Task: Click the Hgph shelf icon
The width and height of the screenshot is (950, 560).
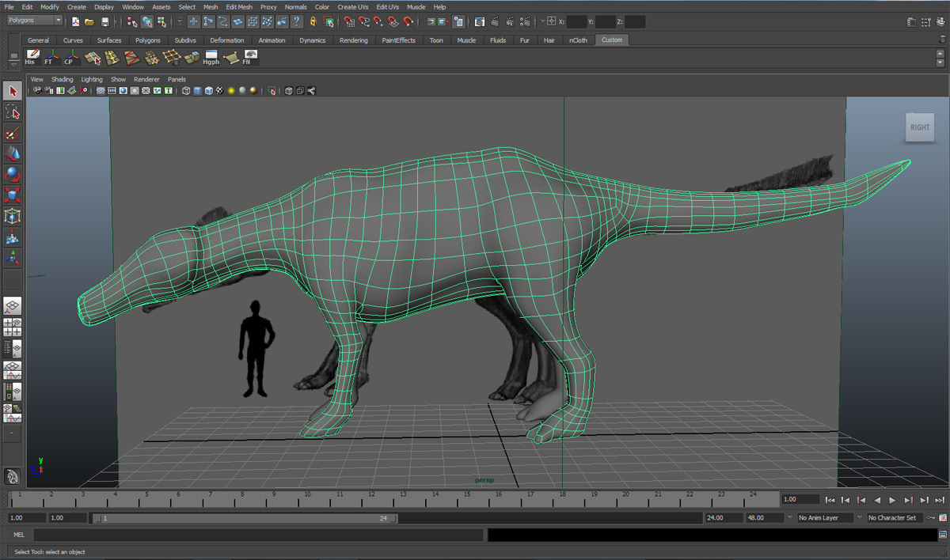Action: [211, 57]
